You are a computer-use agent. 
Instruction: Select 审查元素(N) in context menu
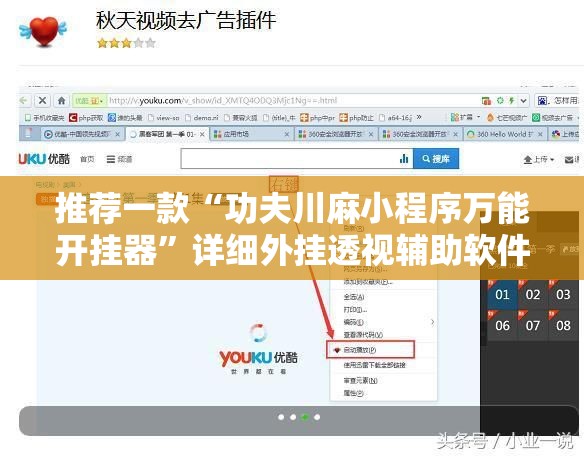[x=383, y=380]
